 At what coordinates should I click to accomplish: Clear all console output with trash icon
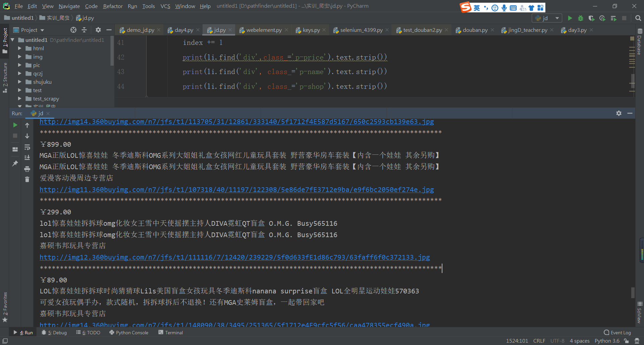coord(27,180)
